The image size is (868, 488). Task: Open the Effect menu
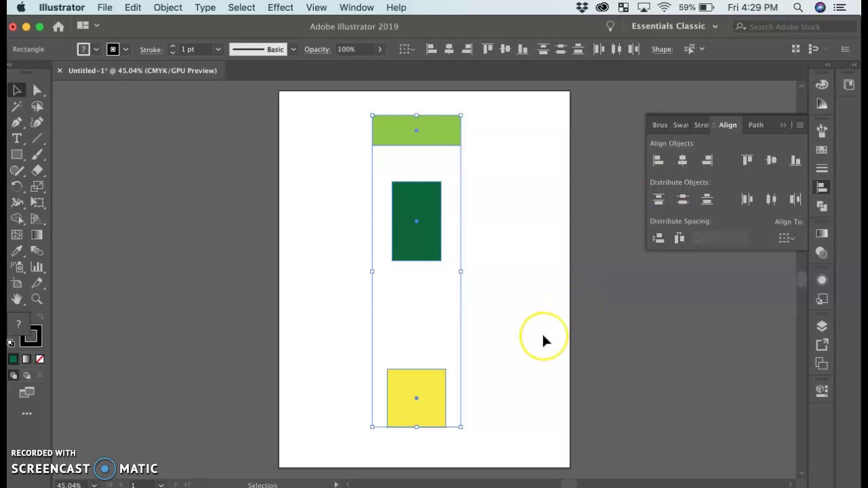(280, 7)
